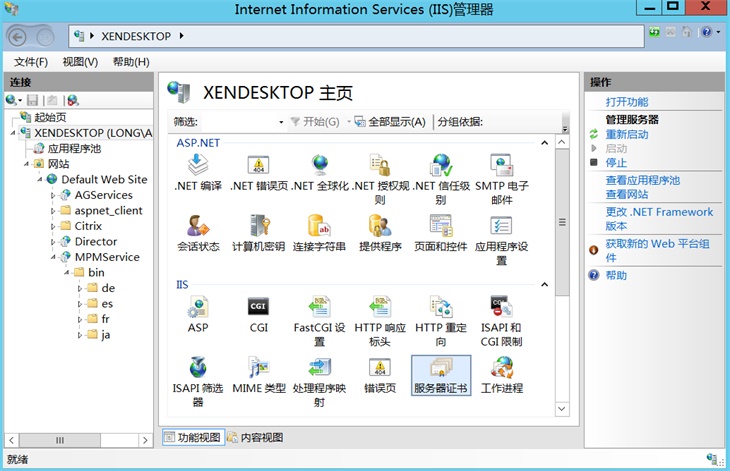Screen dimensions: 730x471
Task: Open the 会话状态 feature
Action: point(198,234)
